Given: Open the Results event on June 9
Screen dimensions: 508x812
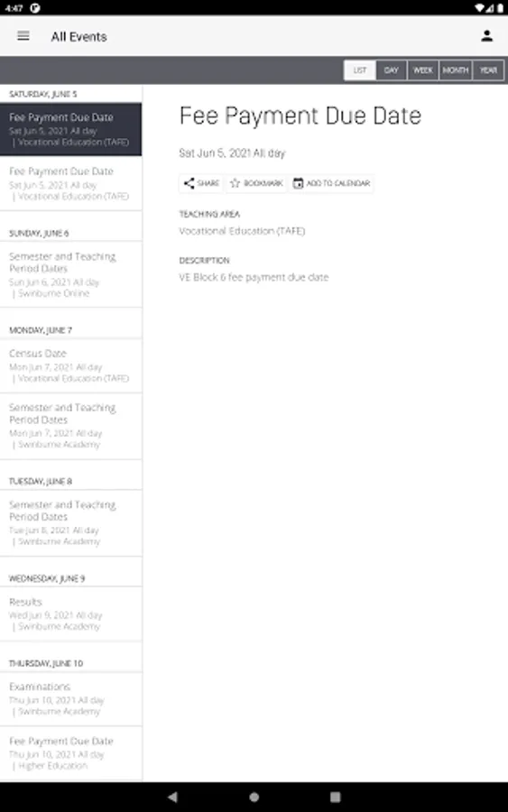Looking at the screenshot, I should 71,614.
